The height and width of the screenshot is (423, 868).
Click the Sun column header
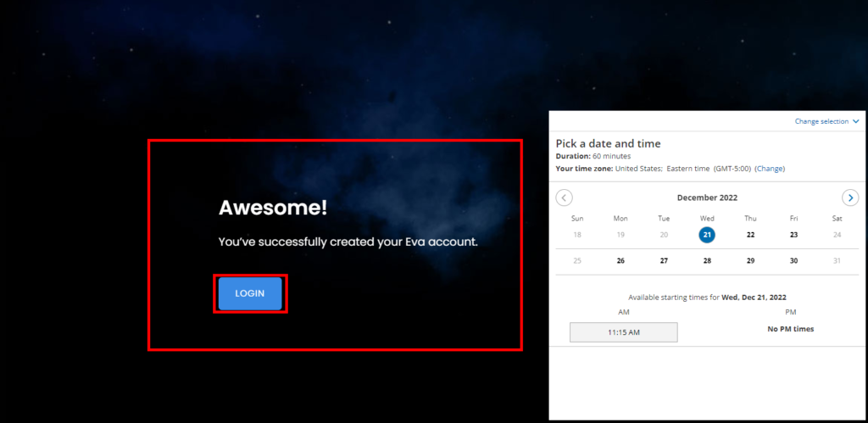coord(577,219)
